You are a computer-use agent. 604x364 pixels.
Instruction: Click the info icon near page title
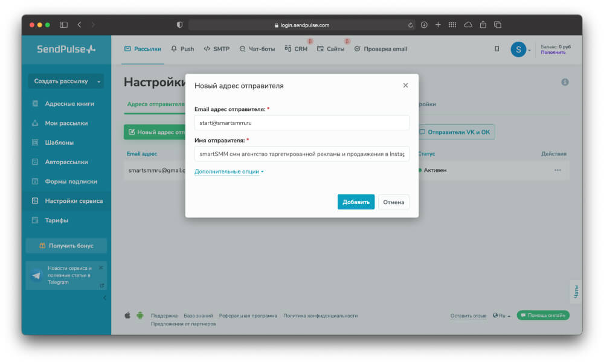tap(565, 82)
